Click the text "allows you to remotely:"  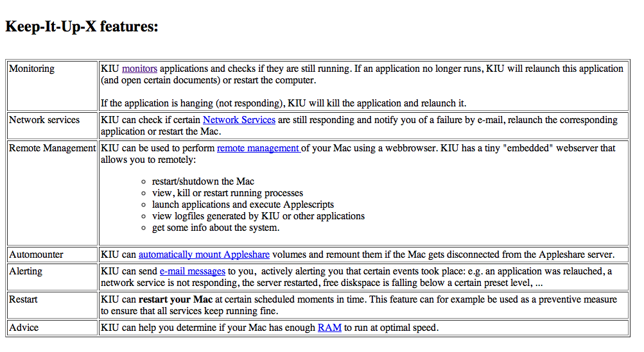click(x=148, y=160)
